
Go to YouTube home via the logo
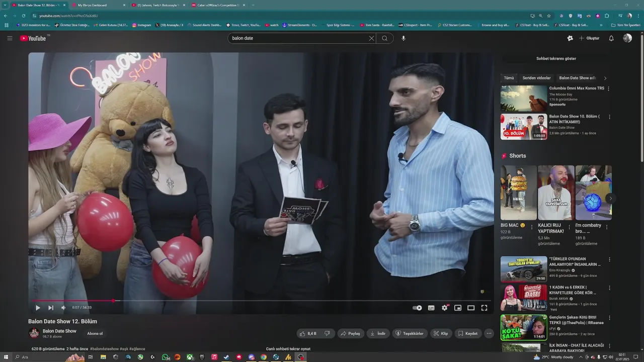(33, 38)
